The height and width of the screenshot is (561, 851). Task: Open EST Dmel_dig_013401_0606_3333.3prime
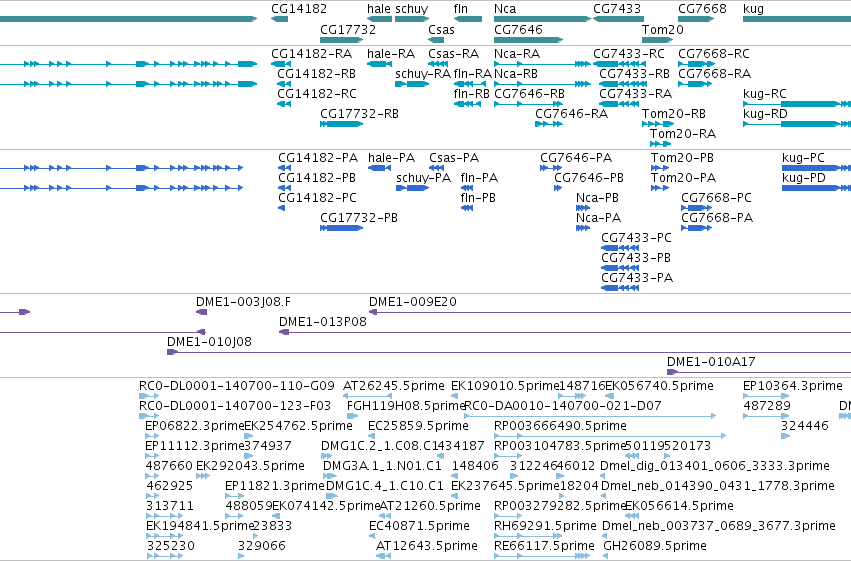715,467
